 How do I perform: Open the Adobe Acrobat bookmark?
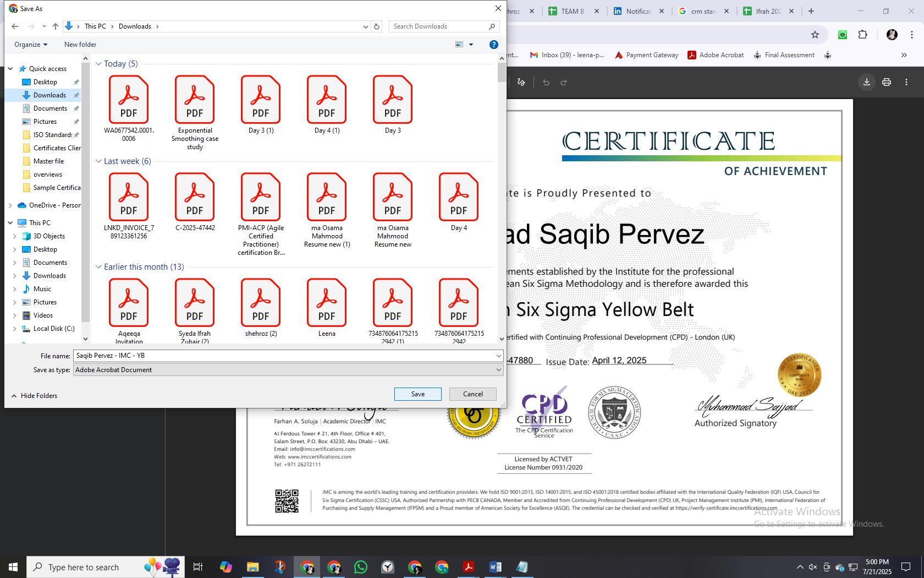[x=716, y=55]
